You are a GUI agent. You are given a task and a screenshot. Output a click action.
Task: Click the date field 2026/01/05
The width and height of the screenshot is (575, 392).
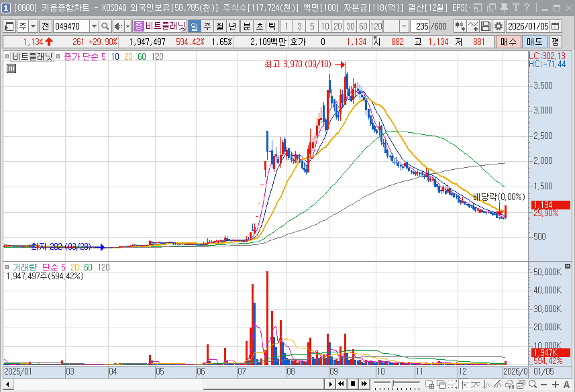[528, 26]
